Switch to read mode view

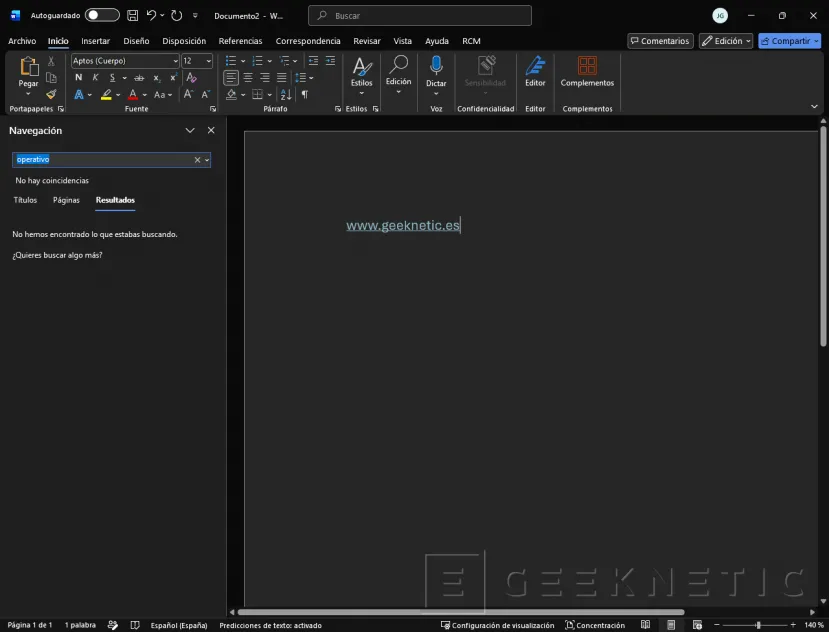tap(646, 625)
